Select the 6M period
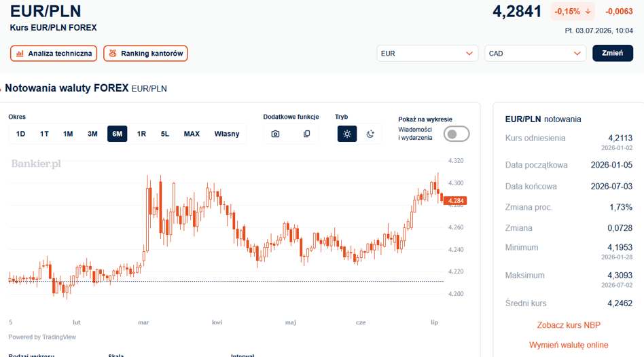 pyautogui.click(x=117, y=134)
